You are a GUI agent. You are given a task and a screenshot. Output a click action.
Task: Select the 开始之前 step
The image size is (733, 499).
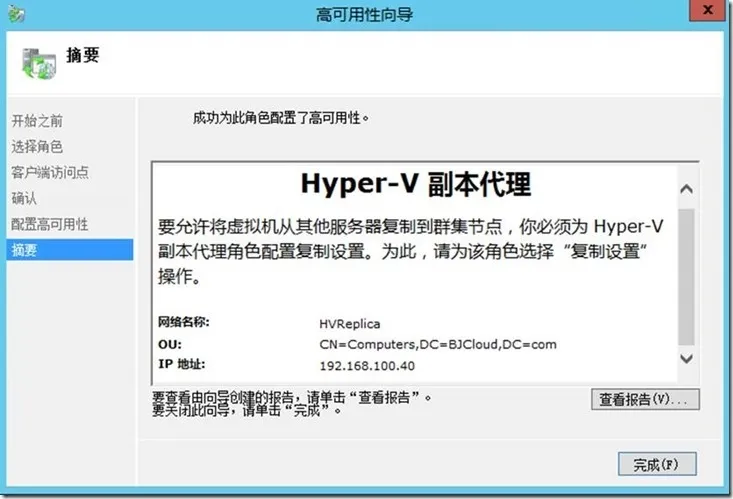pyautogui.click(x=37, y=121)
